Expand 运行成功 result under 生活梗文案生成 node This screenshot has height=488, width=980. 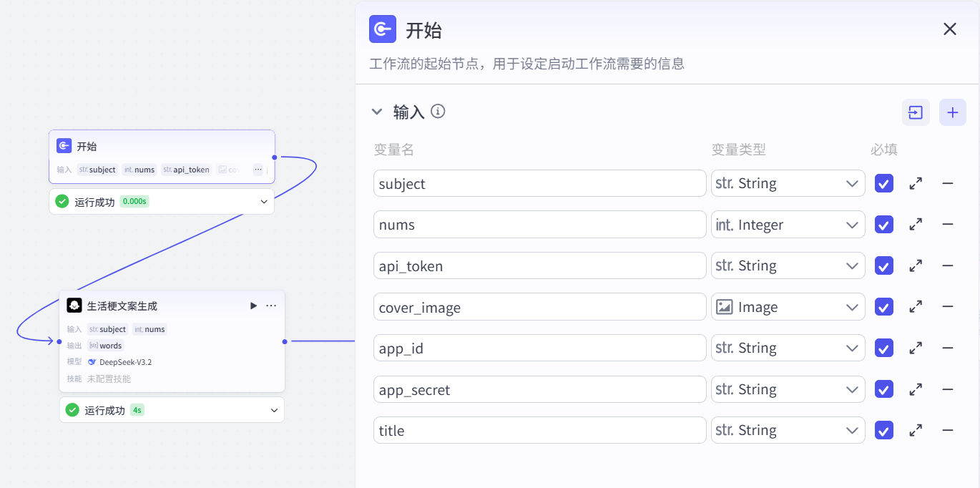pyautogui.click(x=274, y=410)
